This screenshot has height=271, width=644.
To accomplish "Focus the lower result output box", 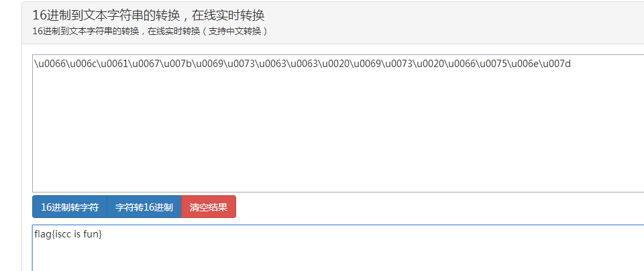I will tap(338, 248).
